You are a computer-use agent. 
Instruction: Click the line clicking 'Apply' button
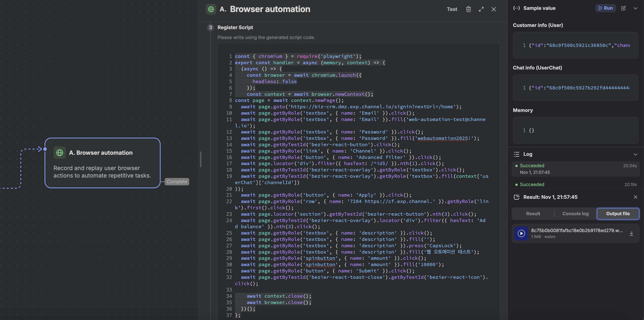click(326, 195)
